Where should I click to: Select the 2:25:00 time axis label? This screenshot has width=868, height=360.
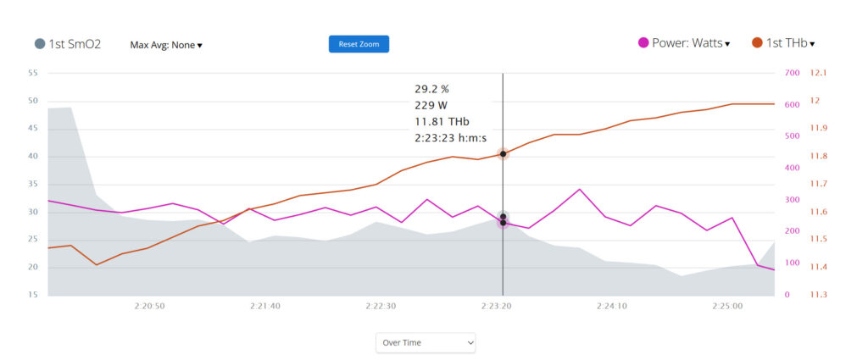click(727, 305)
